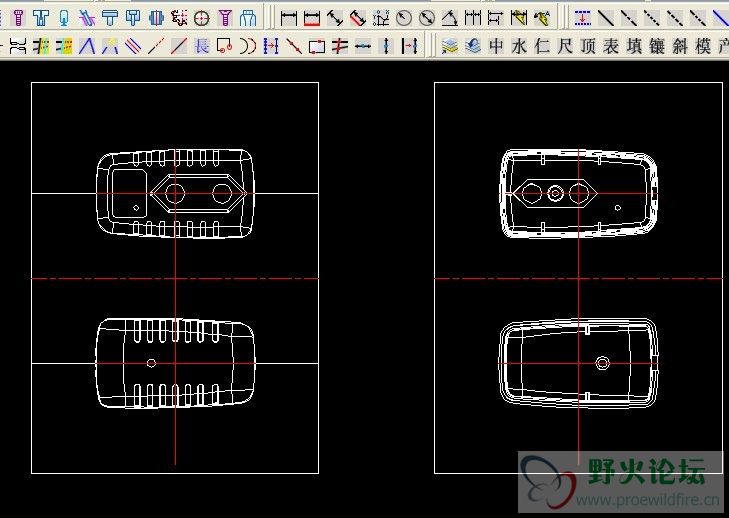Choose the light blue ejector pin icon
Viewport: 729px width, 518px height.
click(x=64, y=18)
